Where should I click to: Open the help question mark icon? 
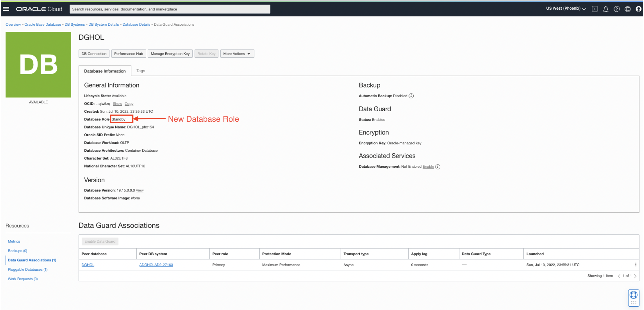tap(617, 9)
